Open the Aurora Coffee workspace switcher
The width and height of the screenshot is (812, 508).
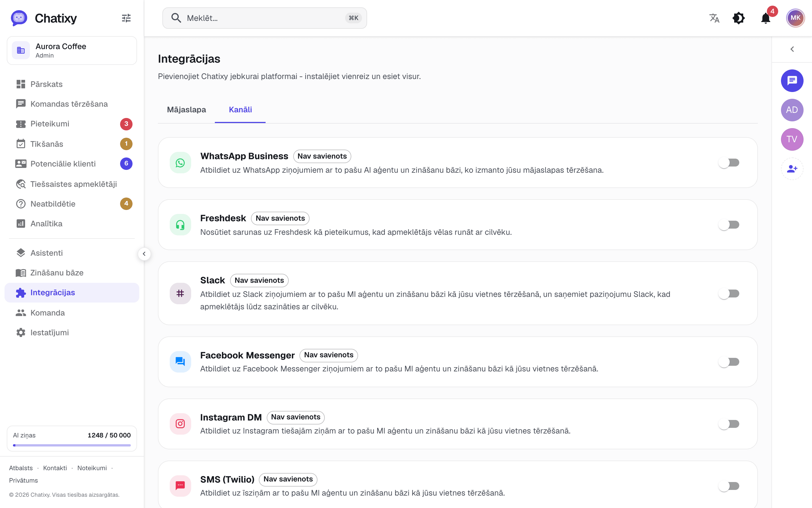72,51
